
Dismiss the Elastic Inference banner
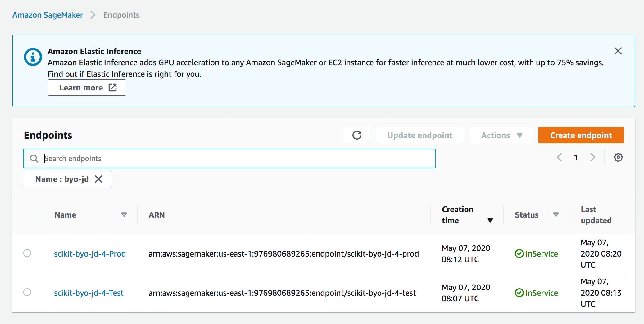pos(618,51)
